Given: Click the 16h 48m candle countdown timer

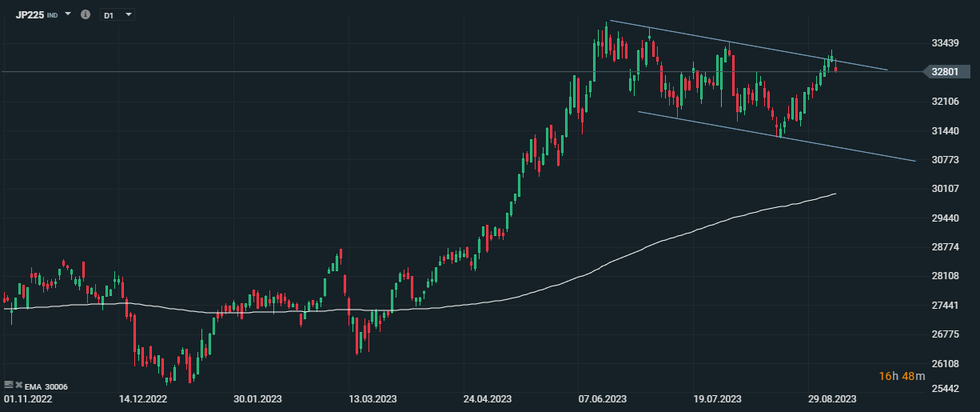Looking at the screenshot, I should [902, 376].
